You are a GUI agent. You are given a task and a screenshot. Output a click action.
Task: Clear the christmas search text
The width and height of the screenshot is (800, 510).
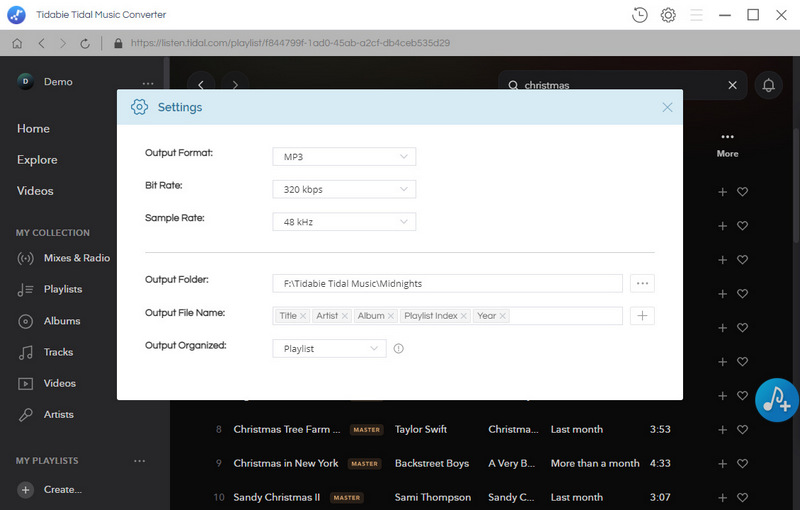[x=732, y=85]
